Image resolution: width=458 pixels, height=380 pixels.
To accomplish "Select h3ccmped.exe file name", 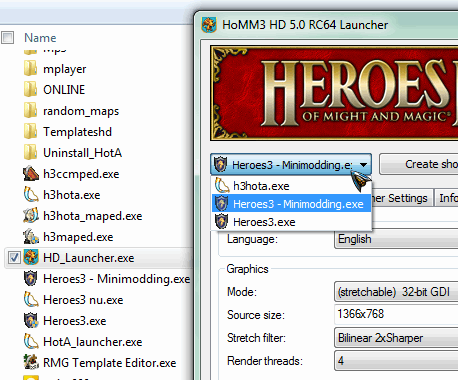I will tap(81, 174).
